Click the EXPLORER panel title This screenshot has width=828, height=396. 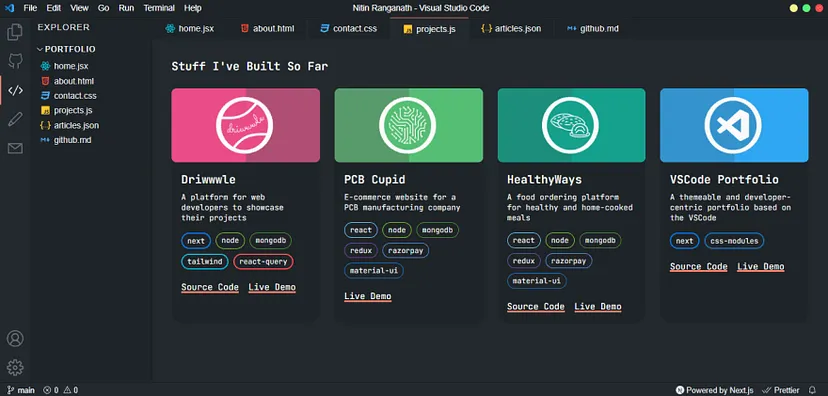click(x=64, y=27)
